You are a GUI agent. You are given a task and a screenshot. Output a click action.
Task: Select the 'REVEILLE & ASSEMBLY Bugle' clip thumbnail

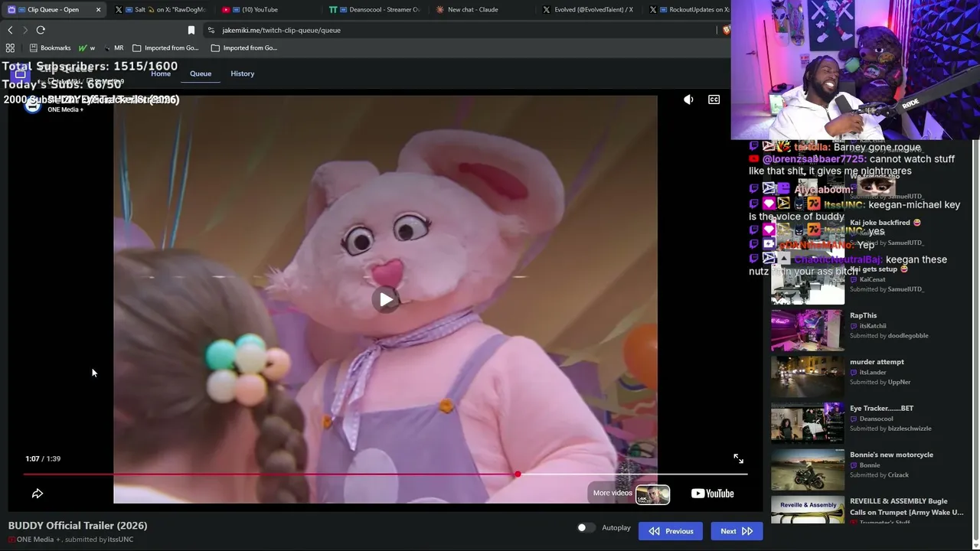pos(808,509)
